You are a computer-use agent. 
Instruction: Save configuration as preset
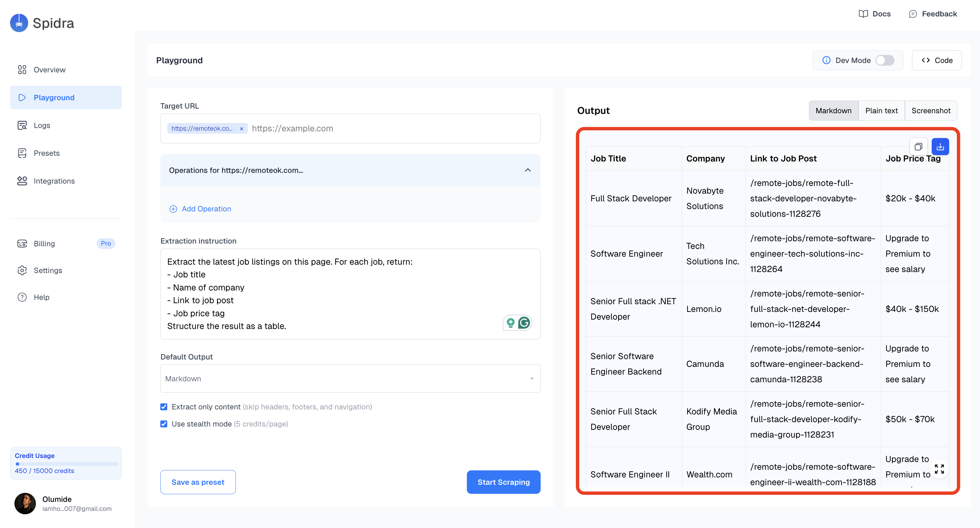198,482
